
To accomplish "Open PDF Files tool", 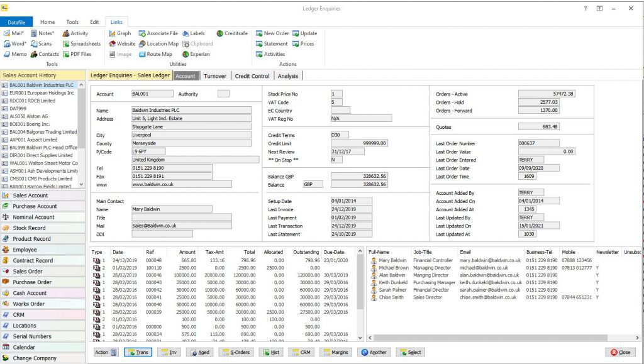I will [x=77, y=54].
